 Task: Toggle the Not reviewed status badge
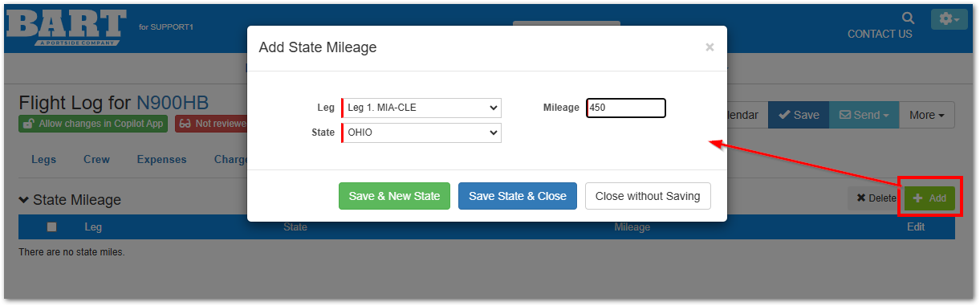click(210, 124)
